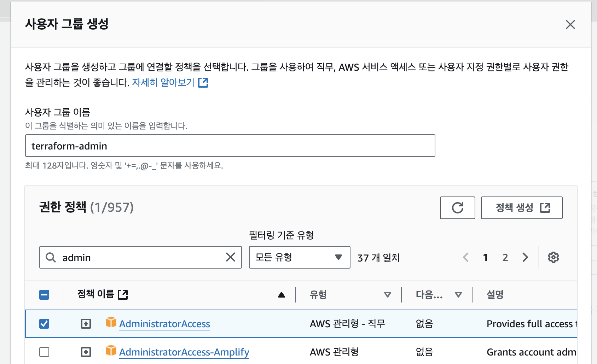Go to previous policy page arrow
Screen dimensions: 597x364
(466, 257)
